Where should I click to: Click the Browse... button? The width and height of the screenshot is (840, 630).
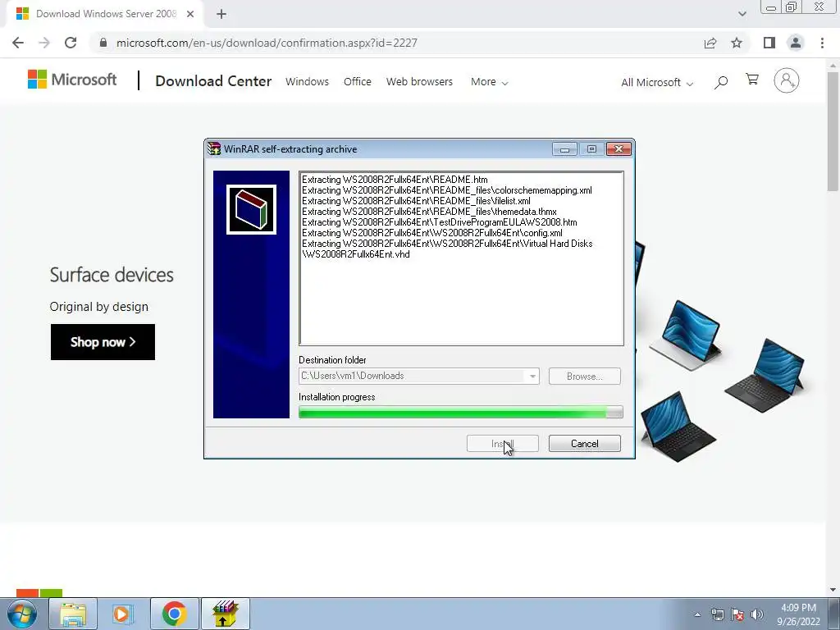pyautogui.click(x=584, y=376)
